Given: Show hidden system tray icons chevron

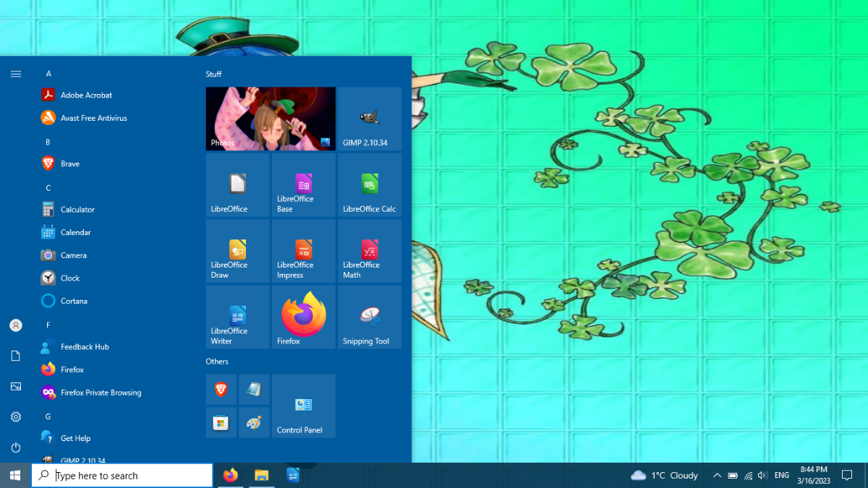Looking at the screenshot, I should 717,475.
